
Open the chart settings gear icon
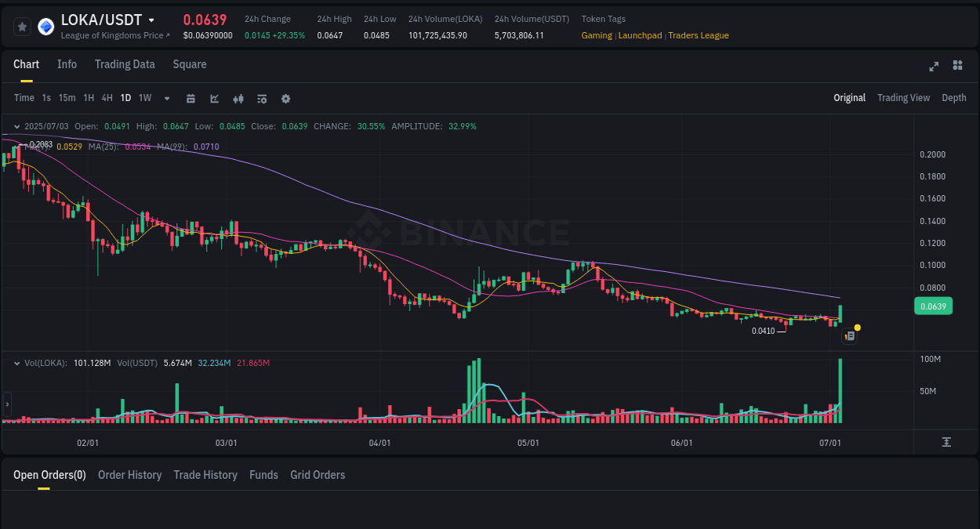pos(285,98)
